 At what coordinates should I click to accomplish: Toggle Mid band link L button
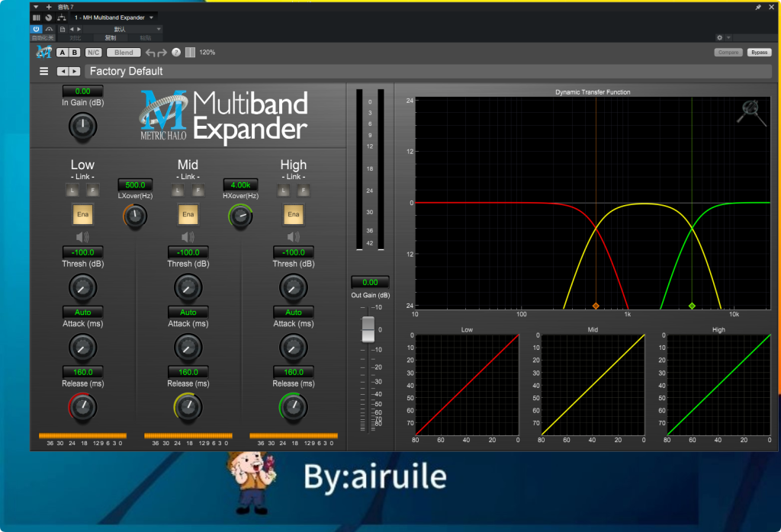tap(178, 190)
